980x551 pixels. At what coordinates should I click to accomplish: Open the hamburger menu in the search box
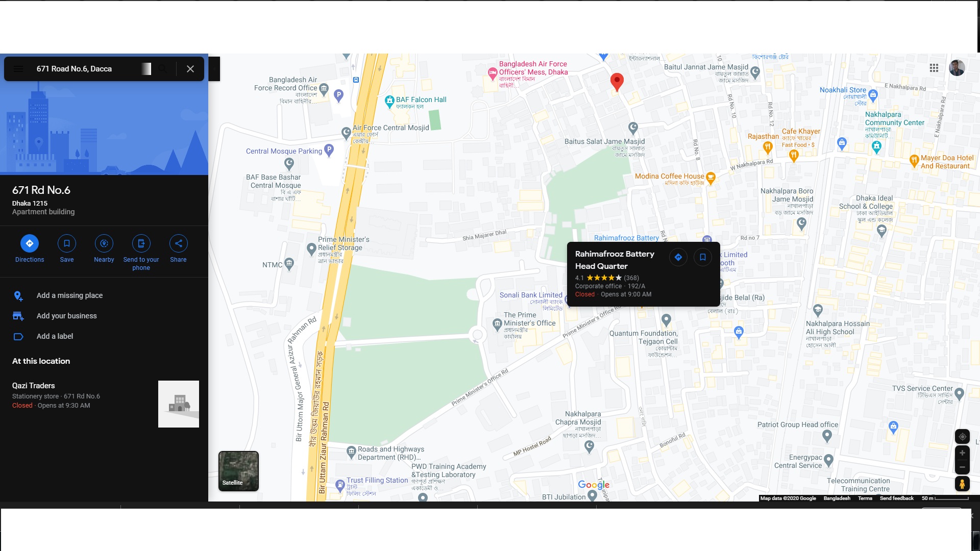tap(18, 69)
